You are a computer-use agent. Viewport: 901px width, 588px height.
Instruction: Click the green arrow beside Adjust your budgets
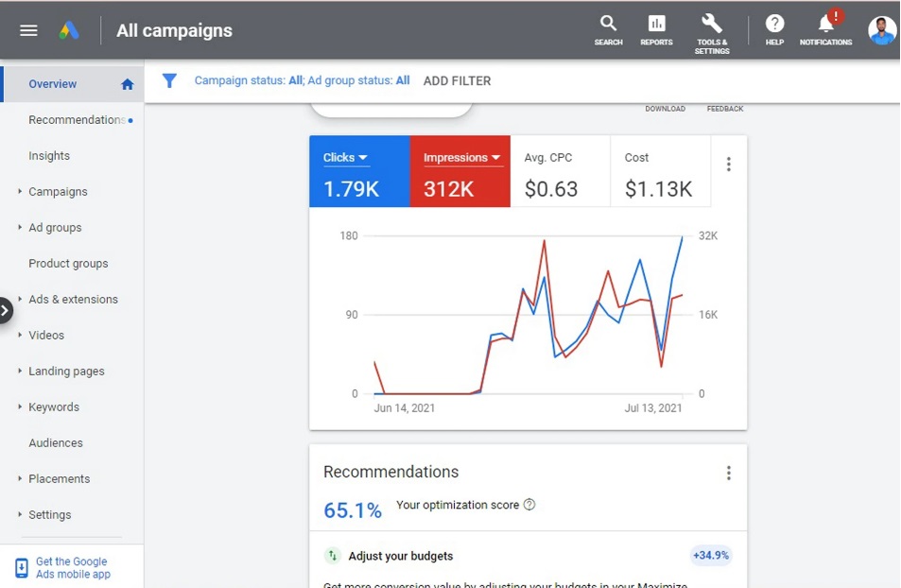[332, 556]
